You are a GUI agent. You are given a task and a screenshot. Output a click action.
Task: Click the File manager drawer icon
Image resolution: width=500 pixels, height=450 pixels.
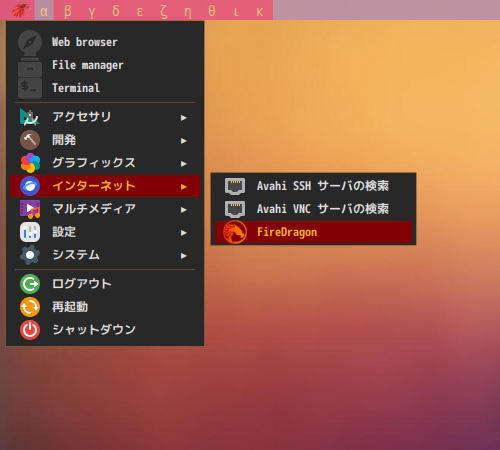click(30, 66)
